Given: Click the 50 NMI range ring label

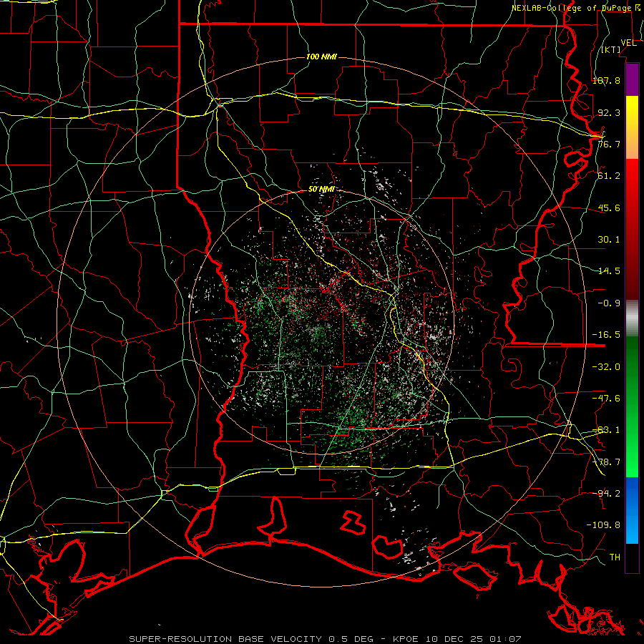Looking at the screenshot, I should pyautogui.click(x=321, y=190).
